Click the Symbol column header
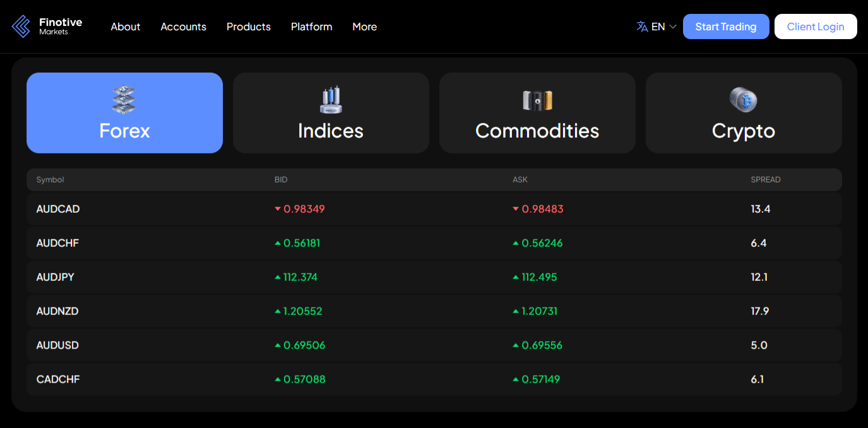 (x=51, y=180)
